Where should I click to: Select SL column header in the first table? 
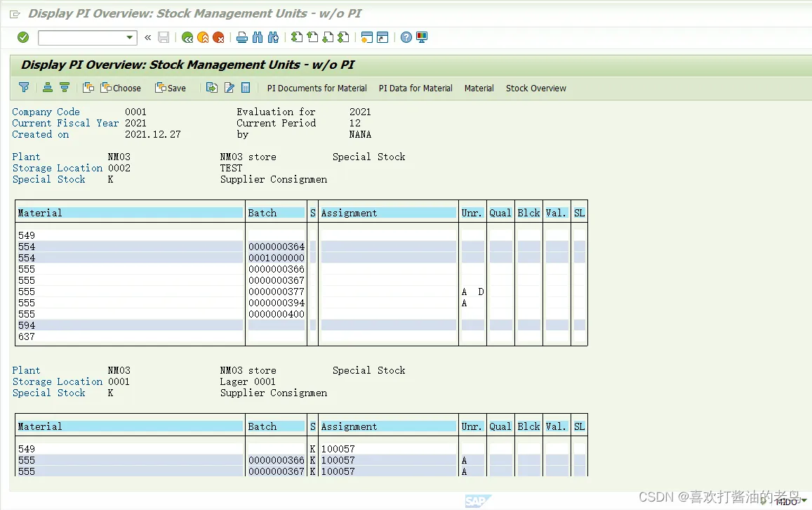click(580, 213)
